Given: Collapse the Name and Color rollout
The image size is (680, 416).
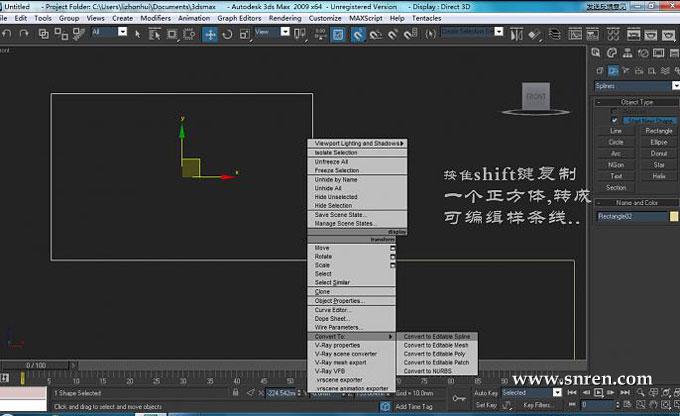Looking at the screenshot, I should click(x=636, y=203).
